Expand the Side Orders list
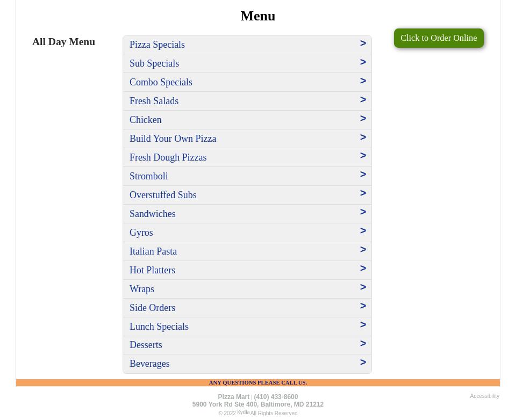 pos(152,308)
